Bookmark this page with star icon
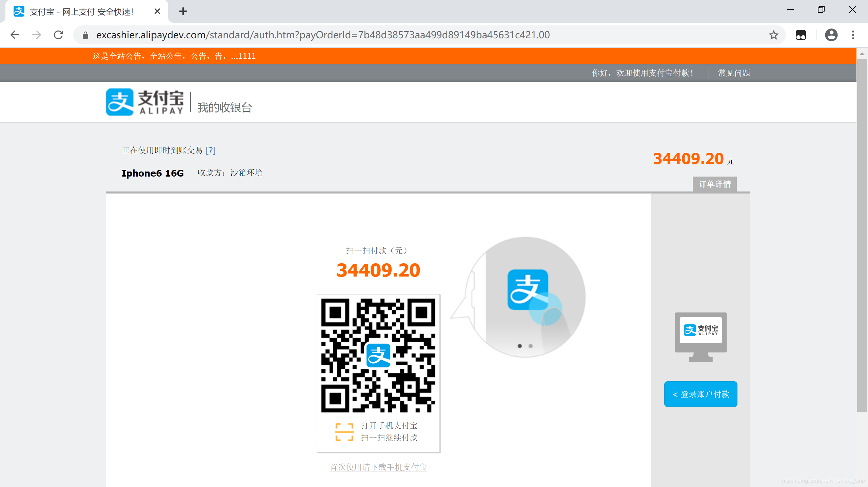 tap(773, 35)
